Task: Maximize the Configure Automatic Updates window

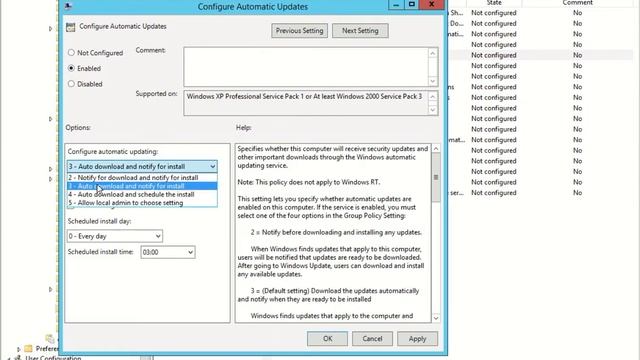Action: click(412, 4)
